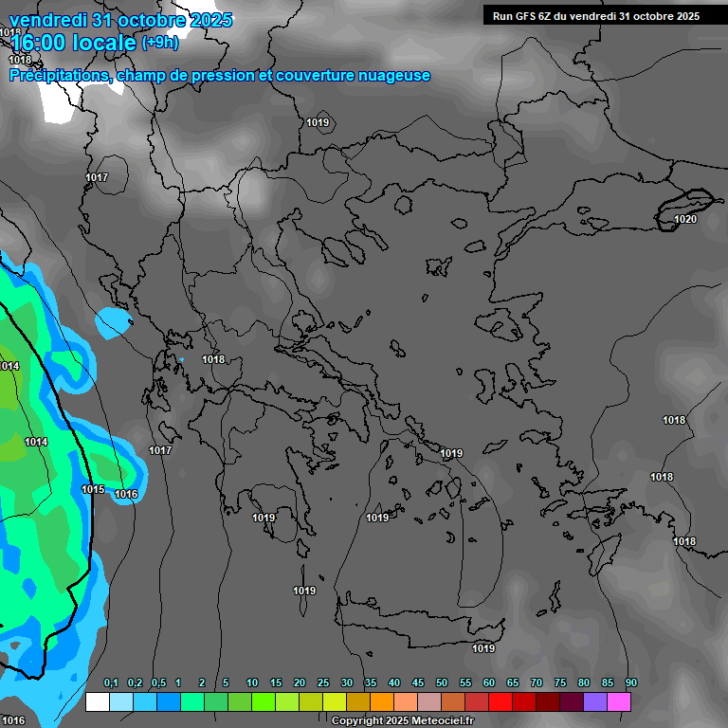The image size is (728, 728).
Task: Click the 0,1 value on the legend scale
Action: click(x=111, y=682)
